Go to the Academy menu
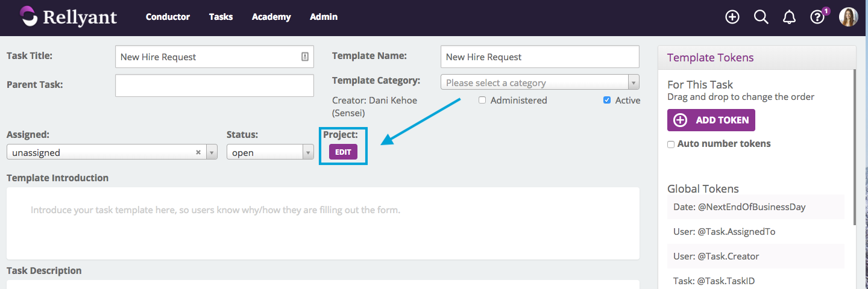 coord(271,17)
